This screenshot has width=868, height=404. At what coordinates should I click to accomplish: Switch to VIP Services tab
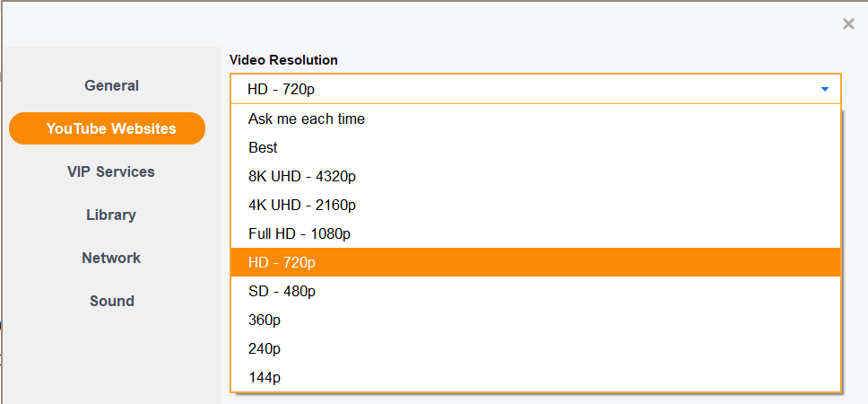pos(111,171)
